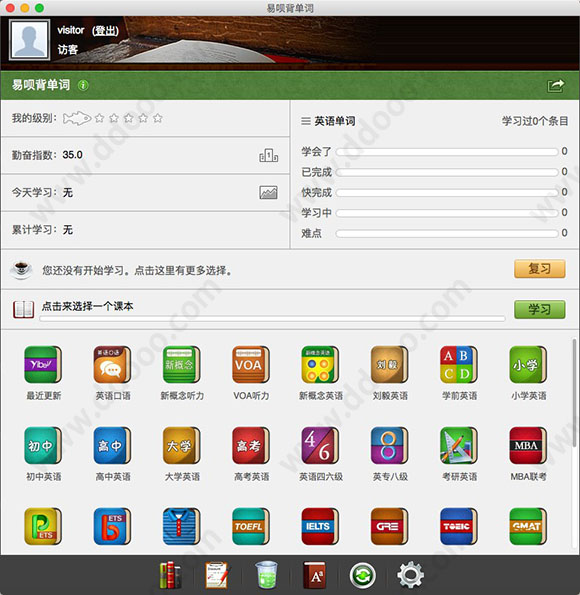Open the 英专八级 book icon
Image resolution: width=580 pixels, height=595 pixels.
[x=389, y=445]
